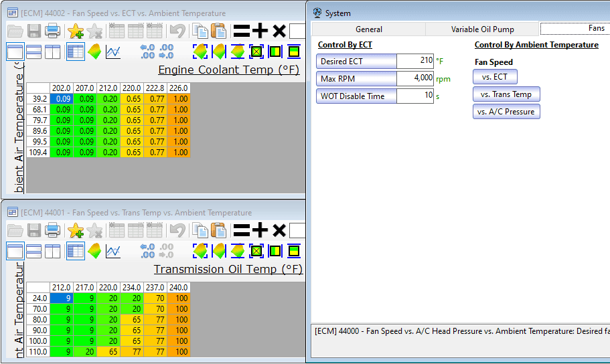This screenshot has height=364, width=610.
Task: Click the printer icon in the 44001 Trans Temp window
Action: pyautogui.click(x=52, y=231)
